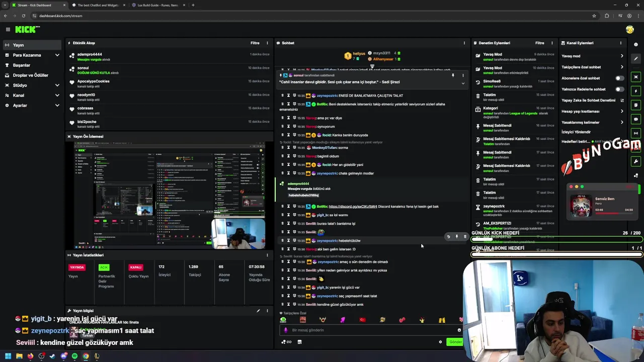This screenshot has width=644, height=362.
Task: Open Discord from the taskbar
Action: [63, 356]
